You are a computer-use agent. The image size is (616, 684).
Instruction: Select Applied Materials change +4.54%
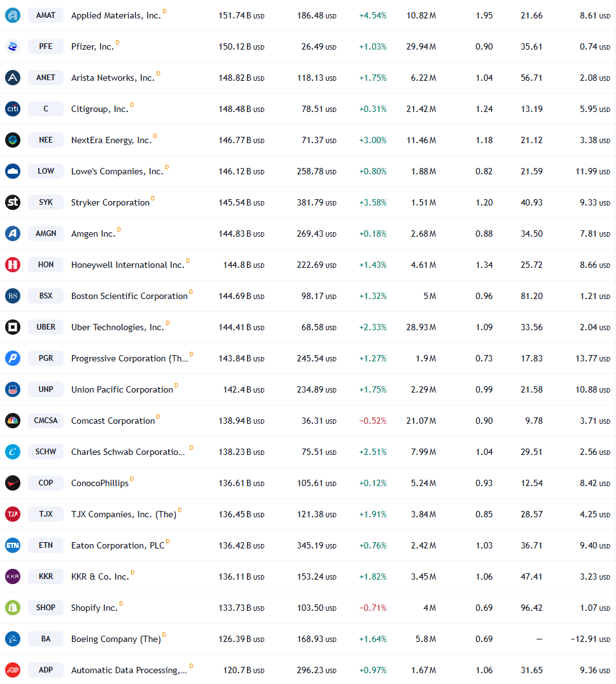click(372, 16)
